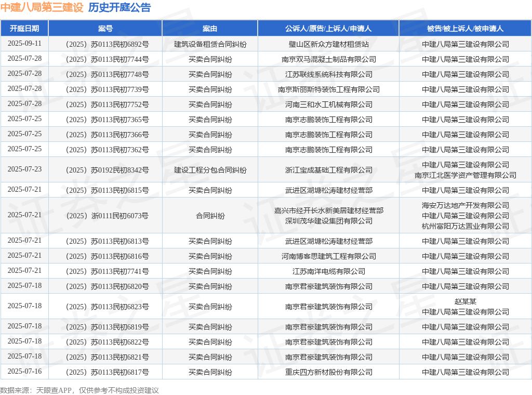Click plaintiff 重庆四方新材股份有限公司
Screen dimensions: 532x395
coord(328,372)
